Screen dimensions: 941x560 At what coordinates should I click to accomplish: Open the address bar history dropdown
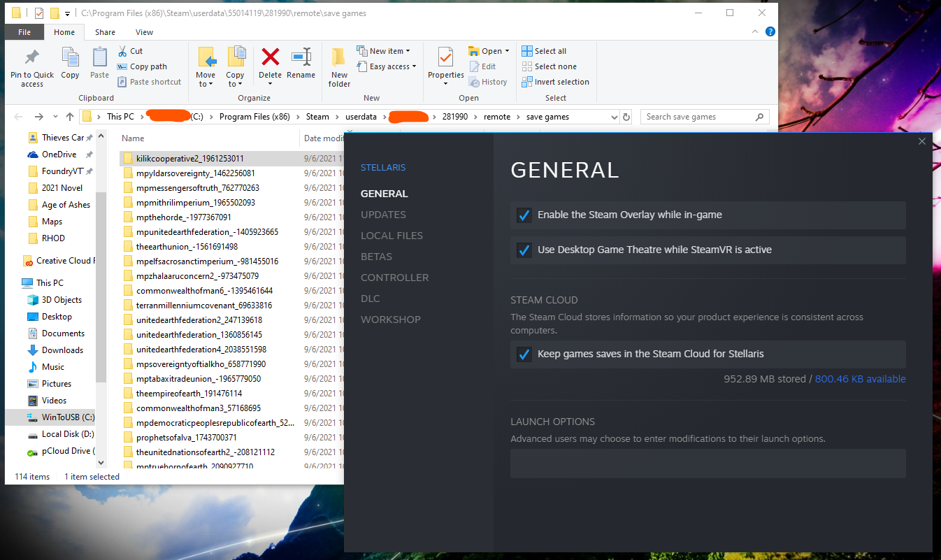coord(614,117)
